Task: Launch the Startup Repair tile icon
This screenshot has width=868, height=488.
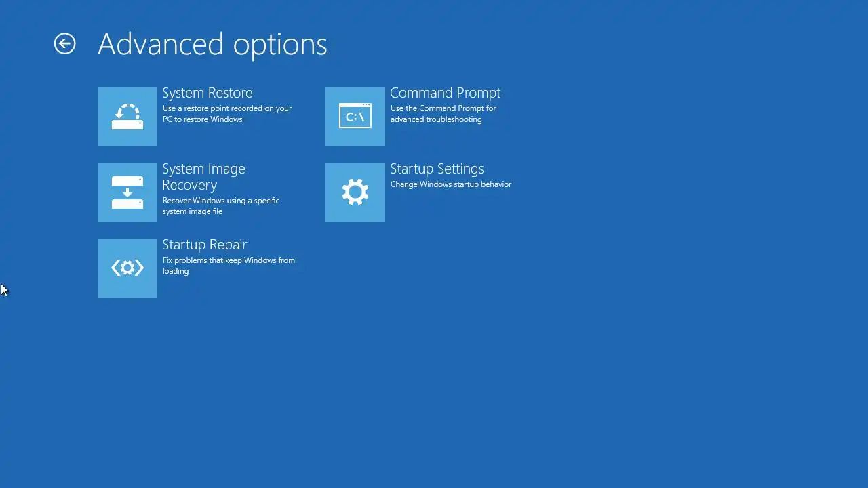Action: [127, 268]
